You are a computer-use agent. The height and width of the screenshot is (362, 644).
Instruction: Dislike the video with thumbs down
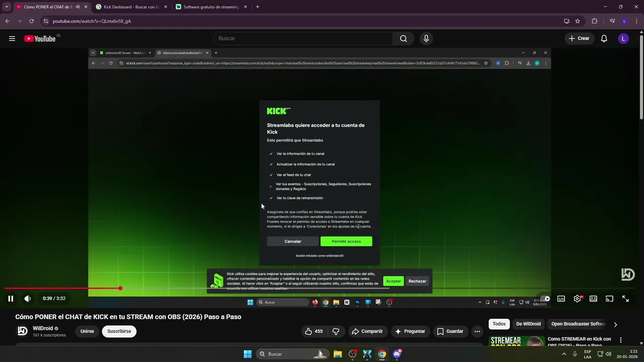pos(336,331)
